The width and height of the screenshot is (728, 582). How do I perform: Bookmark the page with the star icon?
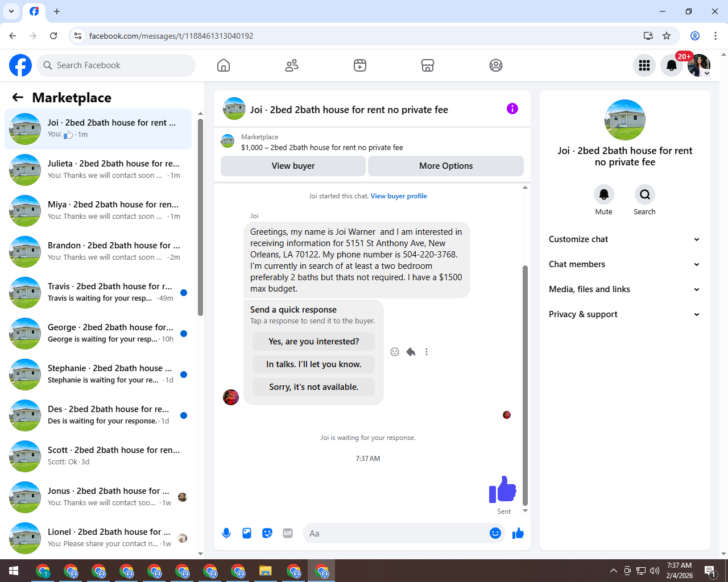667,36
